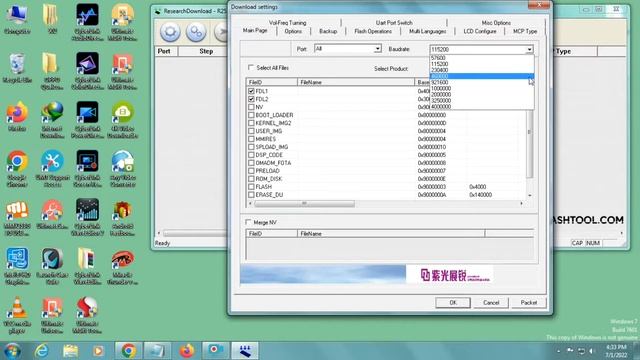
Task: Click the FileName column header in file list
Action: [356, 82]
